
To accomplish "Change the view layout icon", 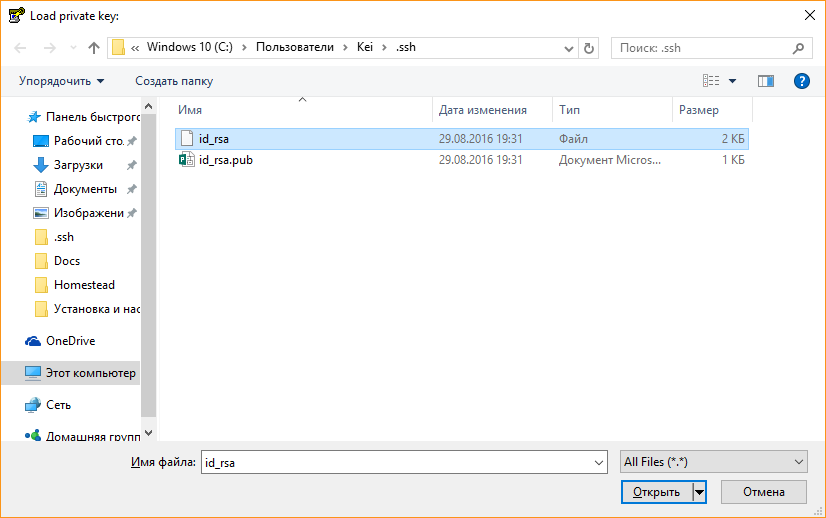I will [x=711, y=81].
